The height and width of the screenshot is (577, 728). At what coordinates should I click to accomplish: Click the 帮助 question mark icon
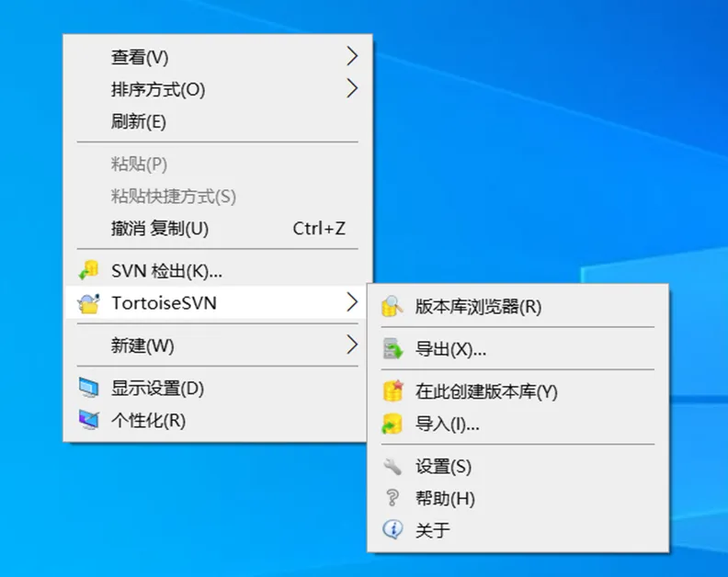(x=392, y=498)
